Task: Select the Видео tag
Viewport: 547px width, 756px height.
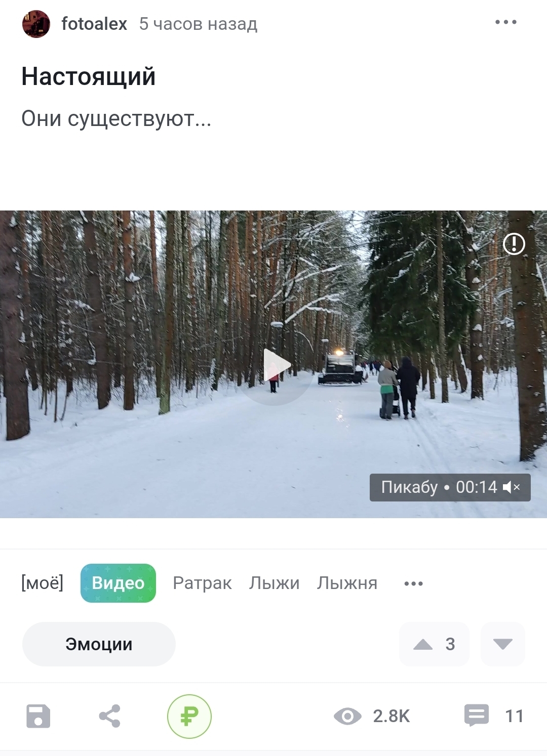Action: coord(118,583)
